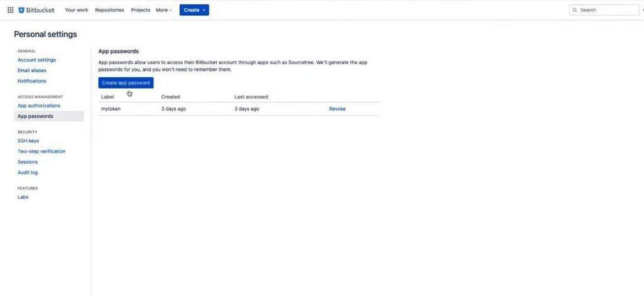644x295 pixels.
Task: Click the Search input field
Action: click(x=604, y=10)
